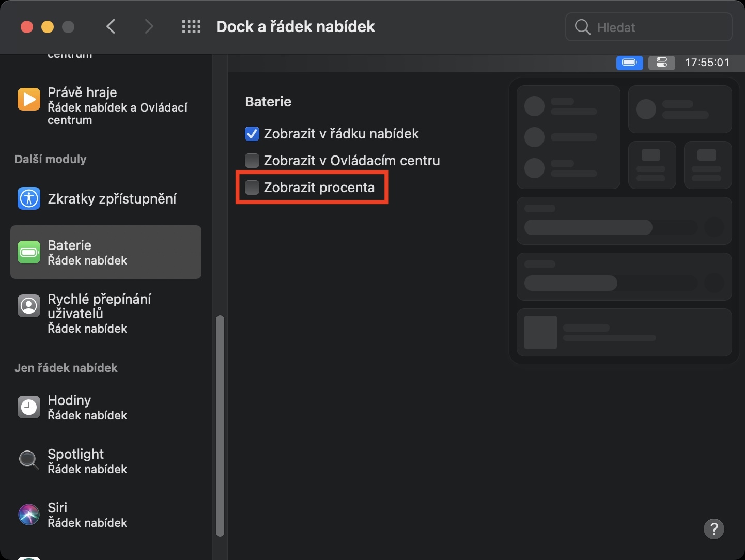
Task: Click the sidebar vertical scrollbar
Action: pyautogui.click(x=220, y=426)
